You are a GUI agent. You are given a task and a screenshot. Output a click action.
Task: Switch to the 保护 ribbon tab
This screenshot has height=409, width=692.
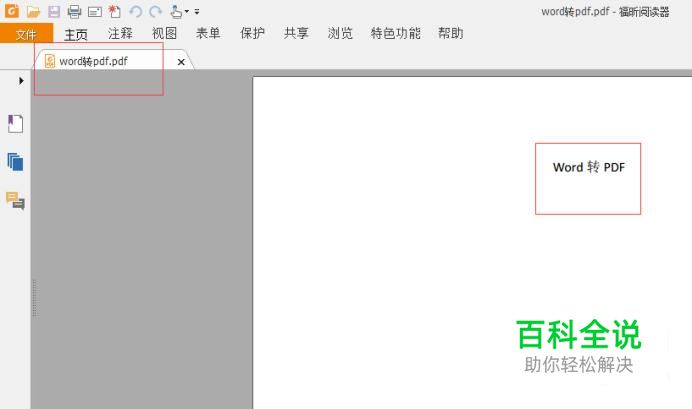252,33
